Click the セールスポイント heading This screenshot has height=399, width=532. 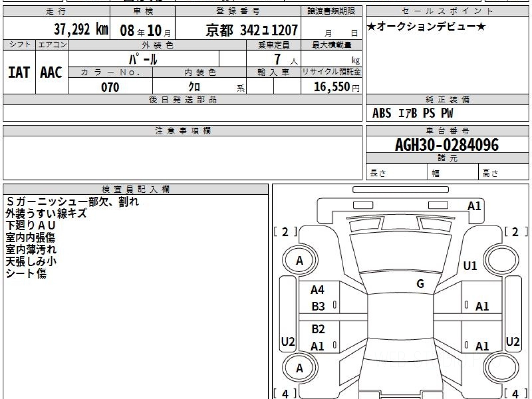click(447, 12)
